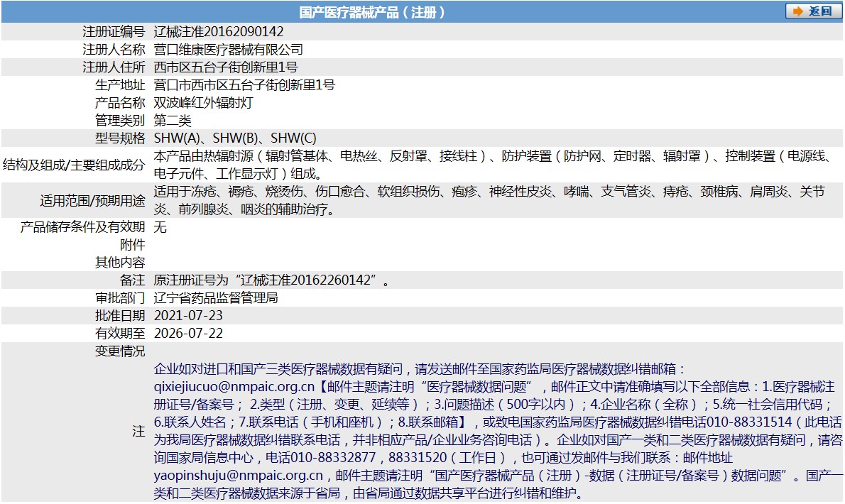
Task: Select the title 国产医疗器械产品（注册）
Action: pyautogui.click(x=372, y=12)
